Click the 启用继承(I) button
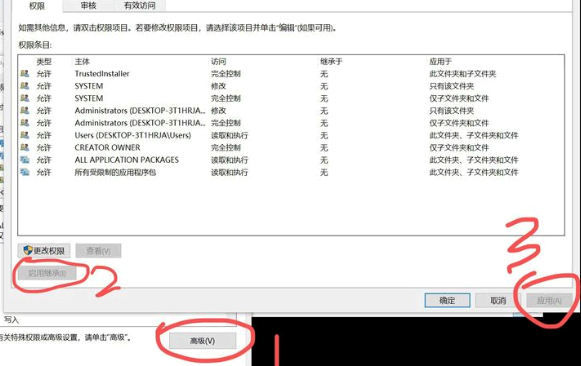 47,273
